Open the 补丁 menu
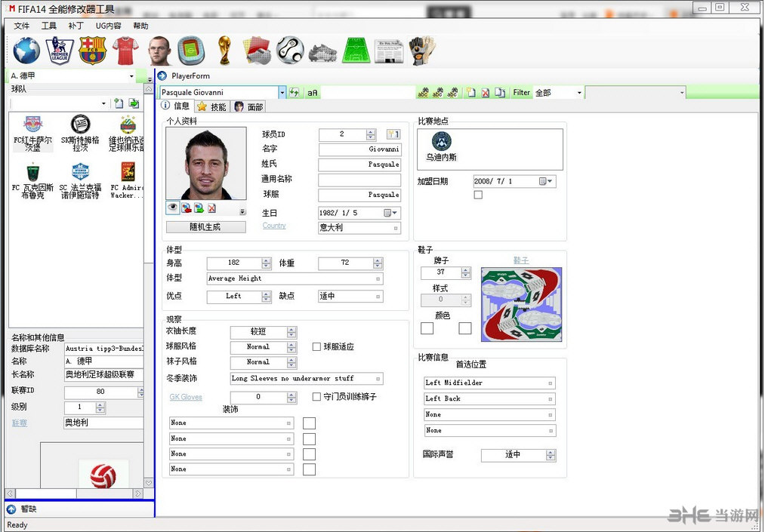 pos(76,26)
